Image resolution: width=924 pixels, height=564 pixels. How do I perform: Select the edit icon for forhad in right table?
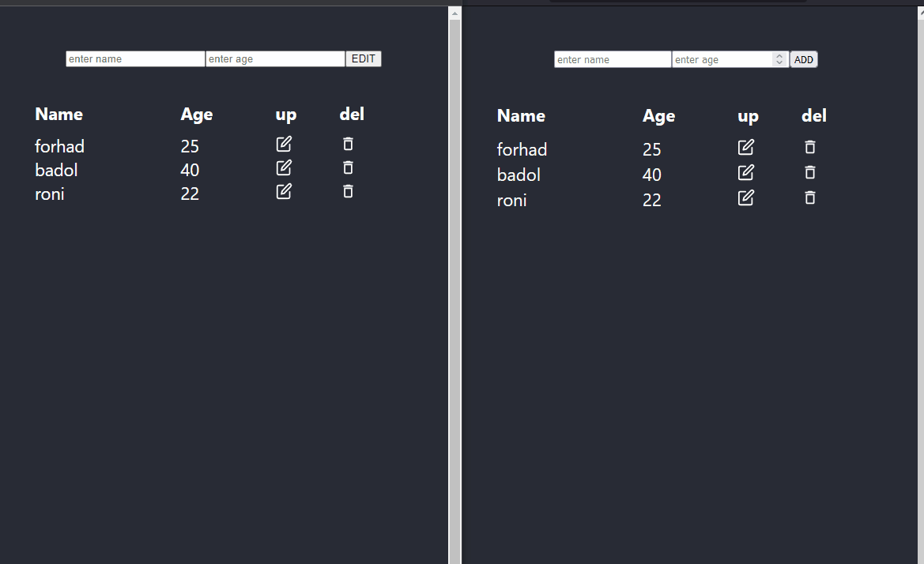pos(746,147)
